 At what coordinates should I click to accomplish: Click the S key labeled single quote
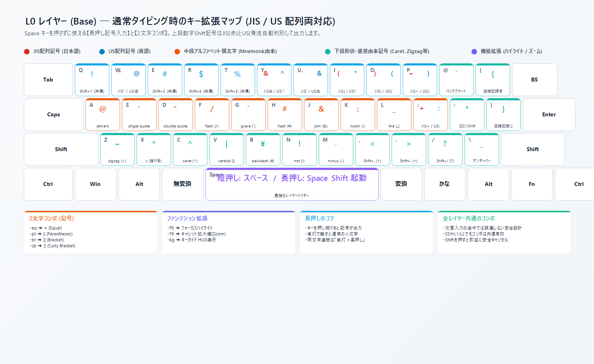(139, 114)
